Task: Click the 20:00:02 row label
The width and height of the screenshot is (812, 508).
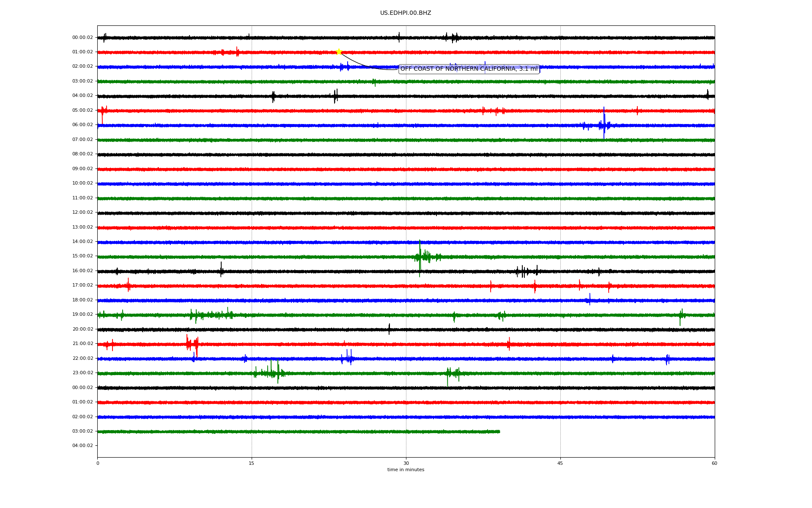Action: coord(82,329)
